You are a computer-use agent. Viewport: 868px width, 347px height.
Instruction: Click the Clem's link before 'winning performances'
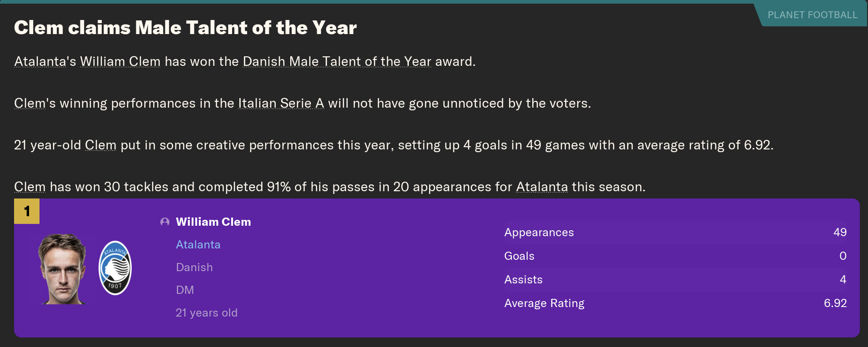30,103
